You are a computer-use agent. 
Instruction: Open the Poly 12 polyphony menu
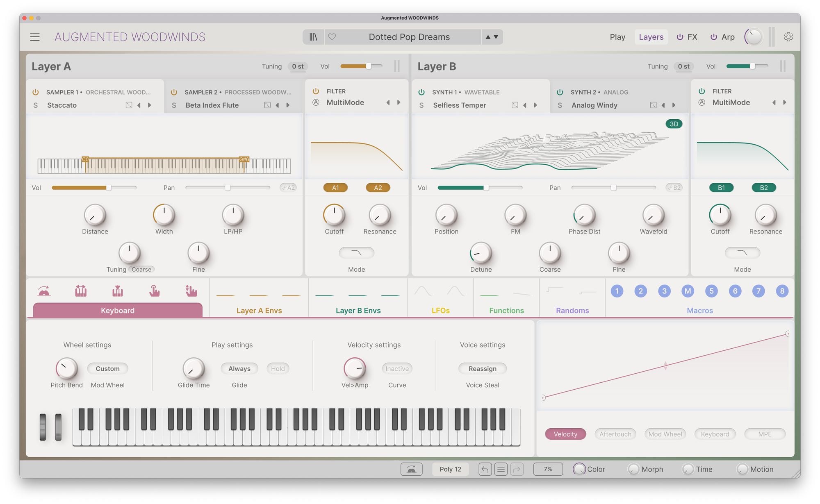[x=450, y=469]
